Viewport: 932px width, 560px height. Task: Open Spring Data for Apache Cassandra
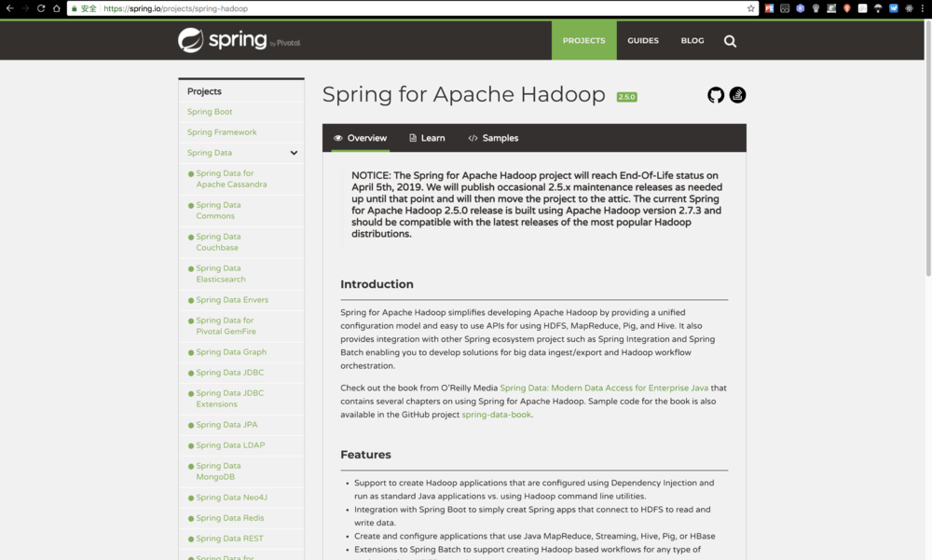pyautogui.click(x=231, y=179)
